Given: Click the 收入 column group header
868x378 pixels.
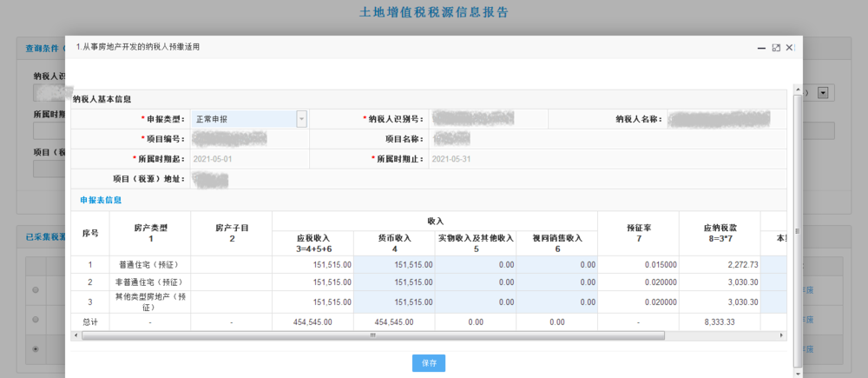Looking at the screenshot, I should (x=435, y=221).
